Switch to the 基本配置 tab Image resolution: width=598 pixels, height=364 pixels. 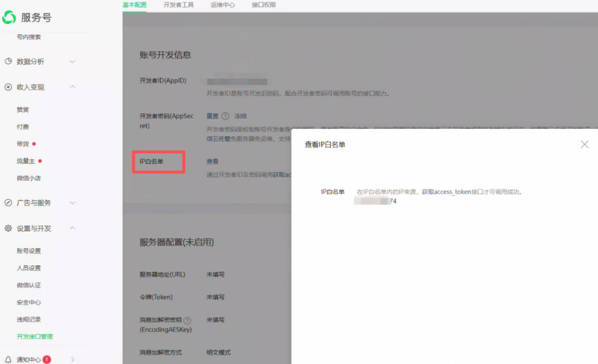click(x=135, y=5)
